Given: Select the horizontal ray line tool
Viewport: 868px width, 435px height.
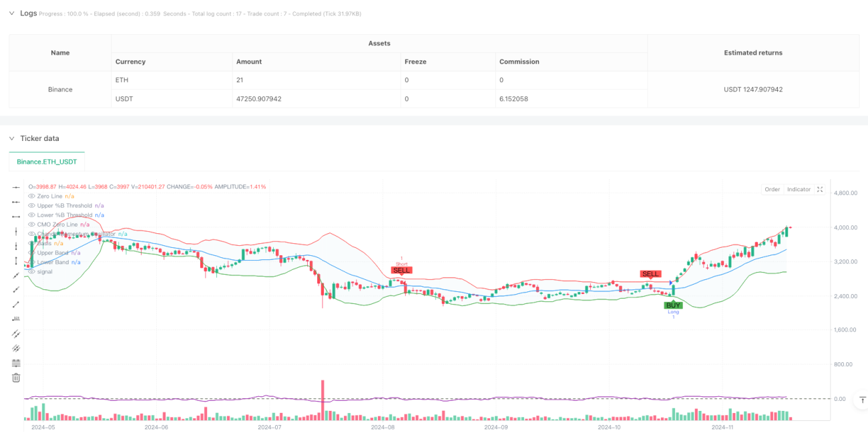Looking at the screenshot, I should click(17, 202).
